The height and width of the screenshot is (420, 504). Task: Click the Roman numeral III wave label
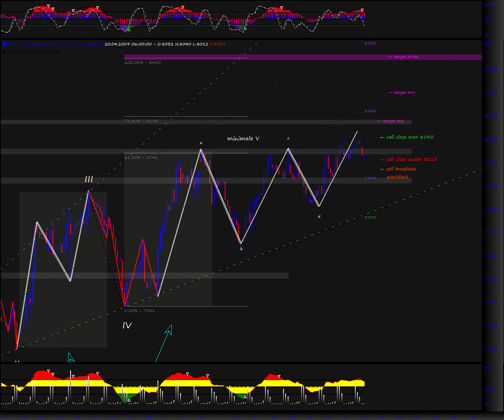(x=89, y=179)
